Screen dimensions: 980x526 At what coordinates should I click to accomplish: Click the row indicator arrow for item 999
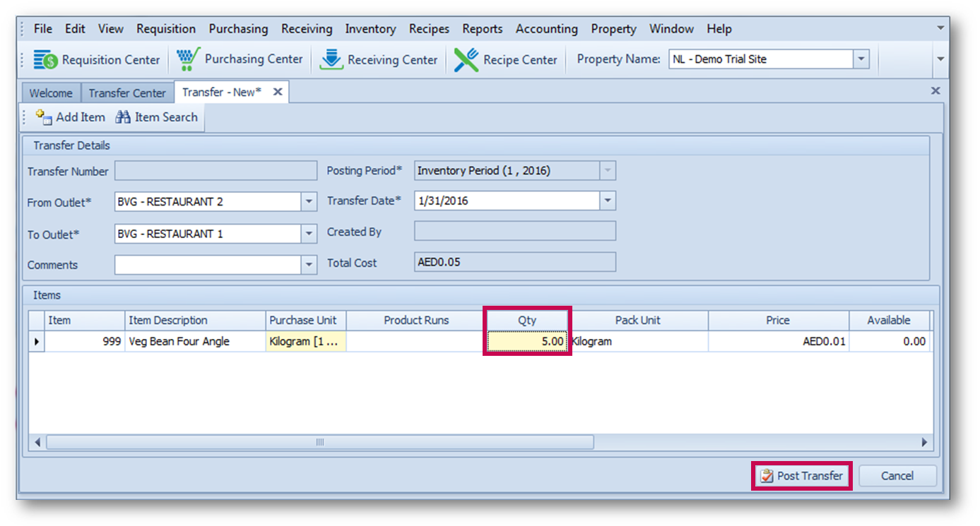tap(36, 342)
